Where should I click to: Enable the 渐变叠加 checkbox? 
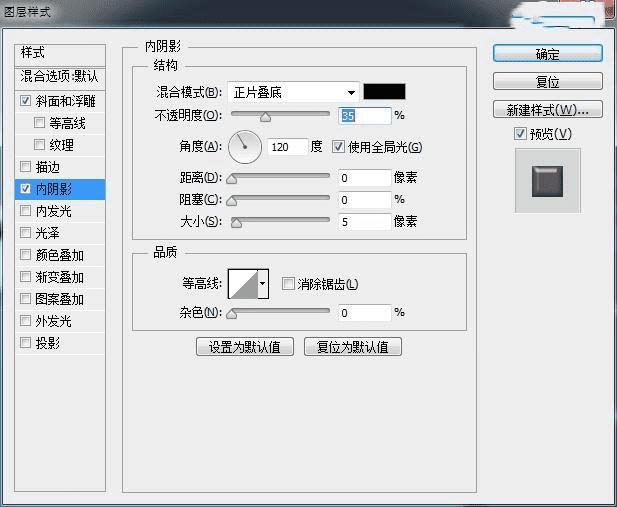tap(25, 277)
